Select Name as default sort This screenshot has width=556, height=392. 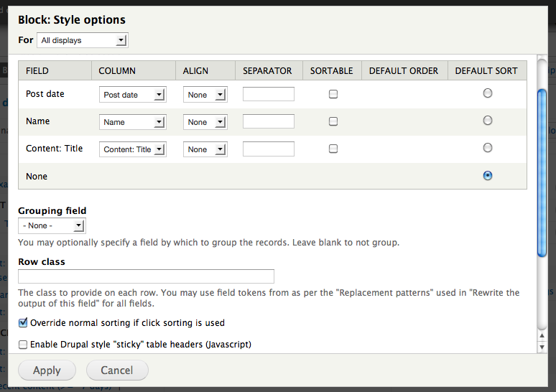coord(488,121)
